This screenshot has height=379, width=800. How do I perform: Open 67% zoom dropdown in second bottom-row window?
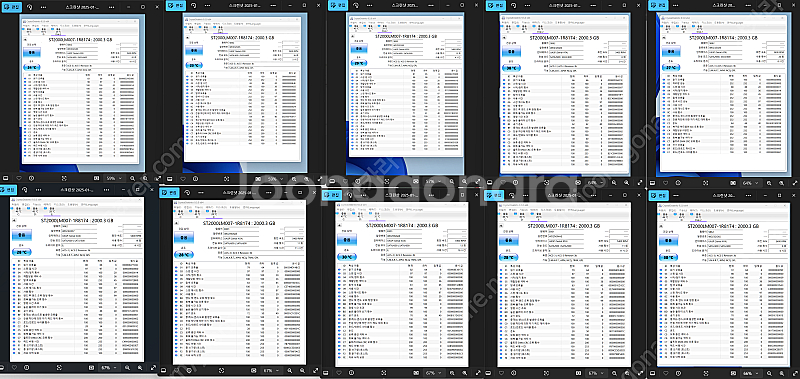coord(271,370)
